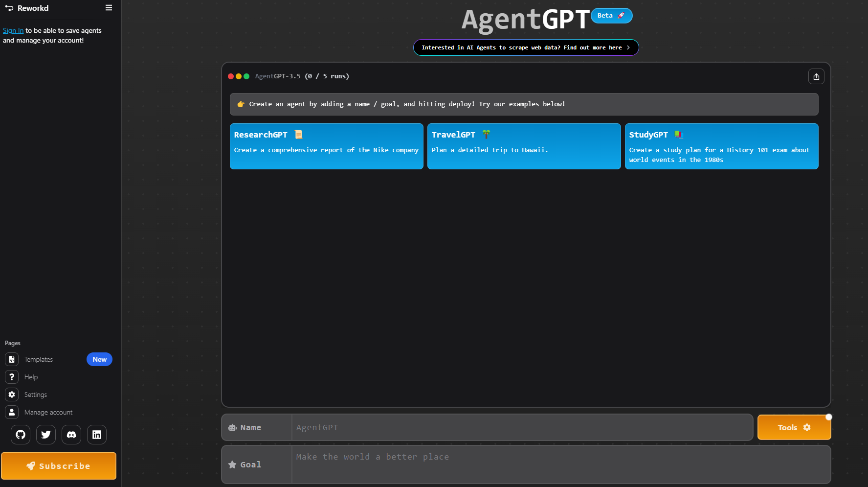Open the LinkedIn link icon
The width and height of the screenshot is (868, 487).
tap(97, 435)
